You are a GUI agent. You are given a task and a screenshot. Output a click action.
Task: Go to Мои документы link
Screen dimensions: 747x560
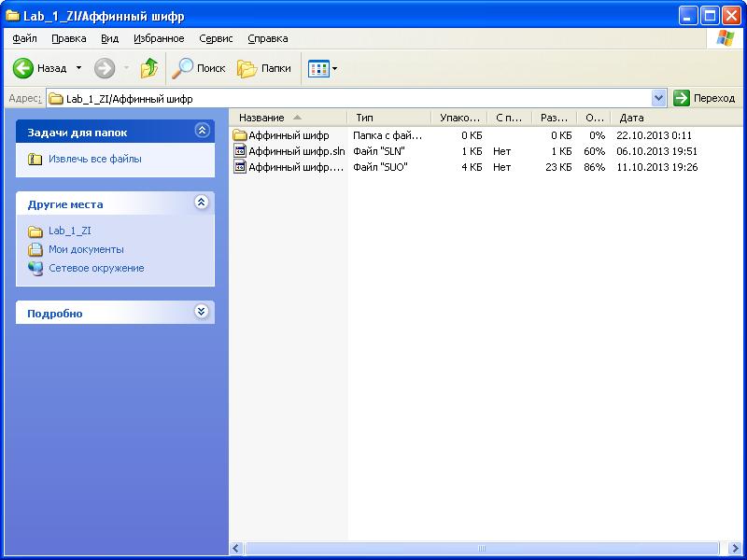[86, 249]
